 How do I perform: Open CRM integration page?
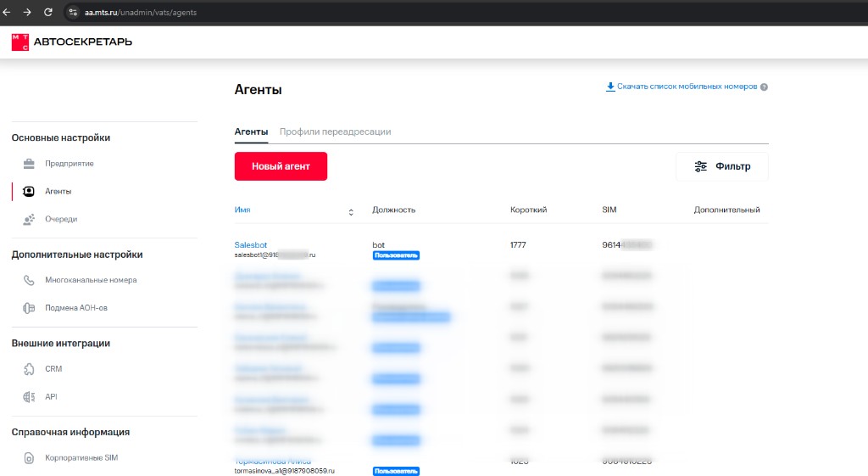point(53,368)
